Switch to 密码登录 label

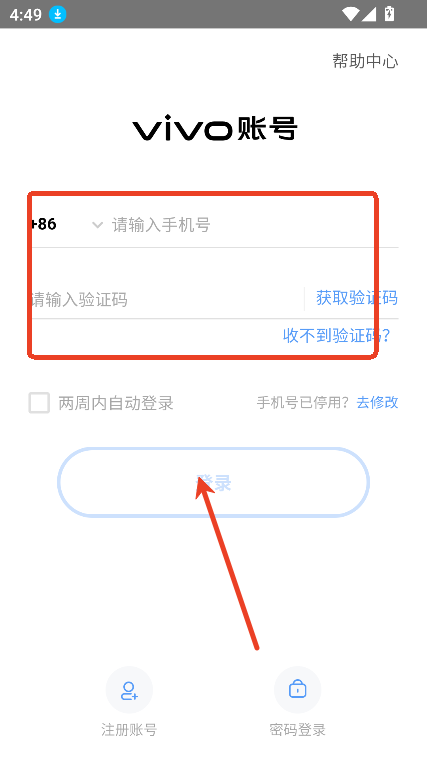pyautogui.click(x=297, y=729)
